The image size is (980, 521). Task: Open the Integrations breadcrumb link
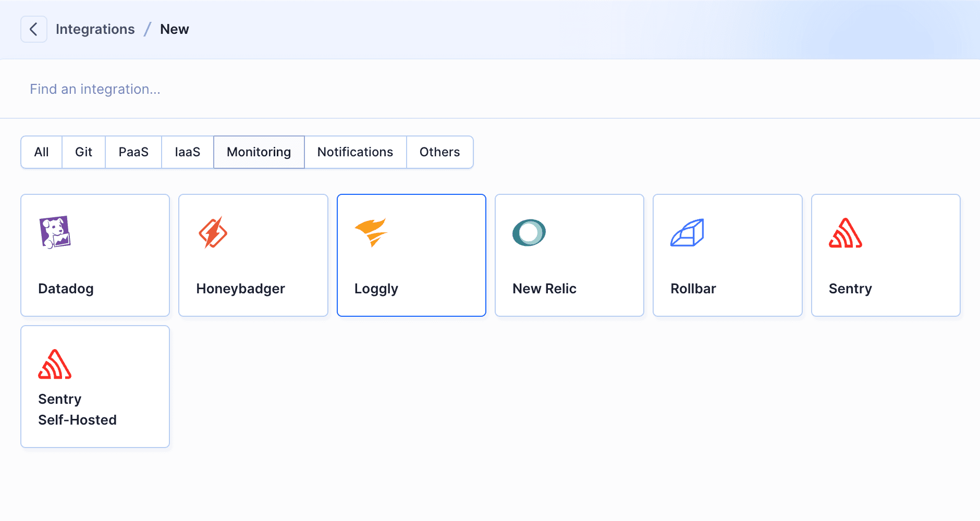pyautogui.click(x=95, y=29)
